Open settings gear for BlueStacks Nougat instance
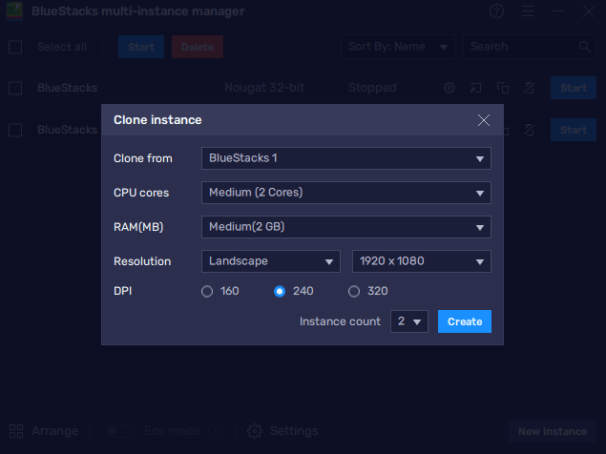The image size is (606, 454). point(449,88)
